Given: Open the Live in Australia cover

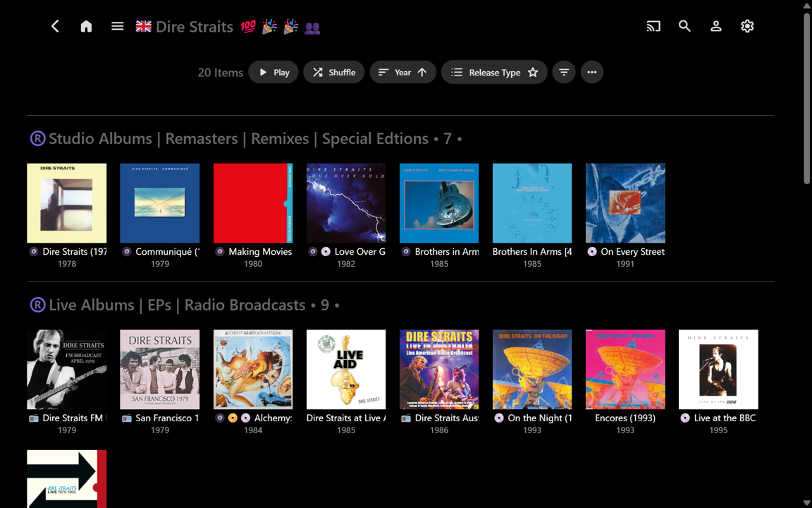Looking at the screenshot, I should point(439,370).
